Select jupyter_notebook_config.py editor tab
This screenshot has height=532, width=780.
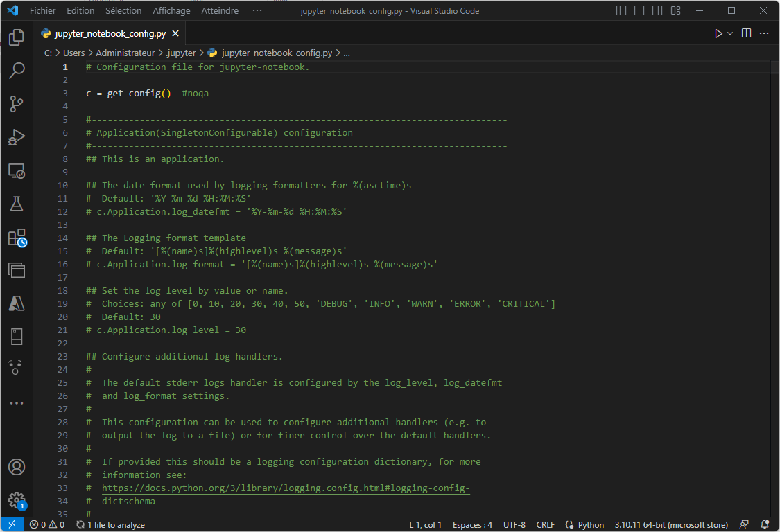[110, 33]
